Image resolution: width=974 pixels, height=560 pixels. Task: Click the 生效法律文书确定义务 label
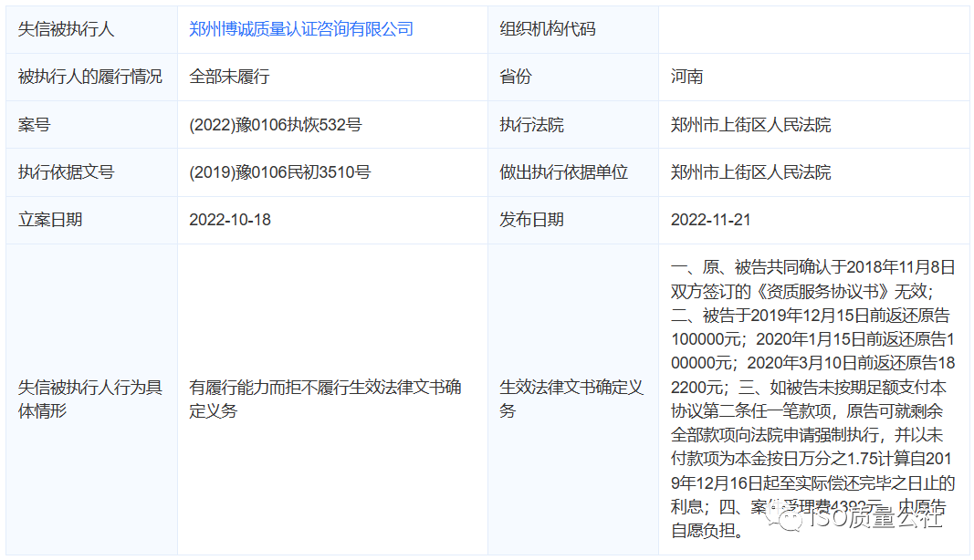coord(571,399)
